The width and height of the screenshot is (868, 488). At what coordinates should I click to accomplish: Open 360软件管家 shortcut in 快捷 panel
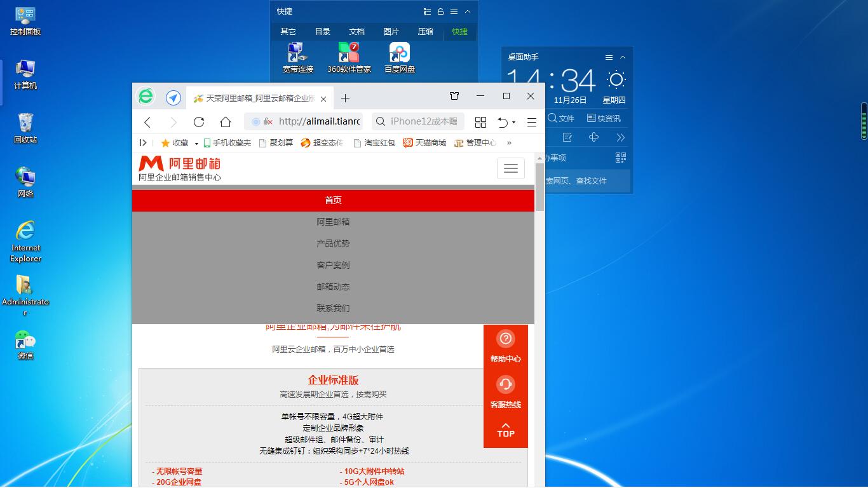pos(349,58)
